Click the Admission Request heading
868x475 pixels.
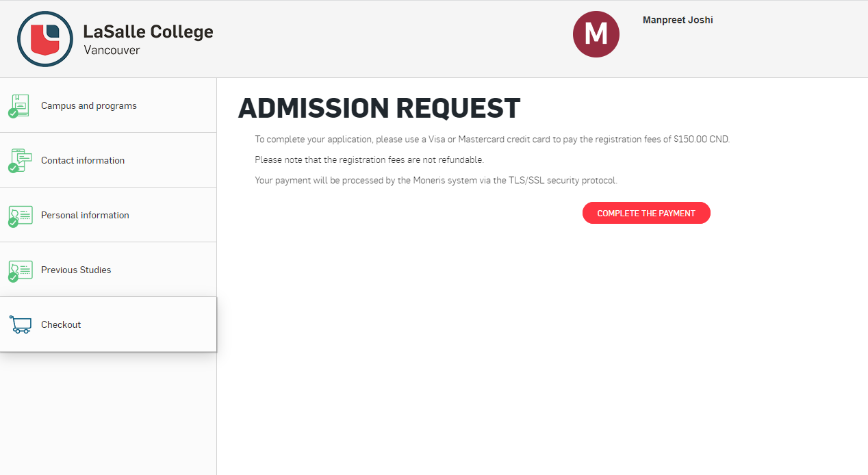point(379,109)
